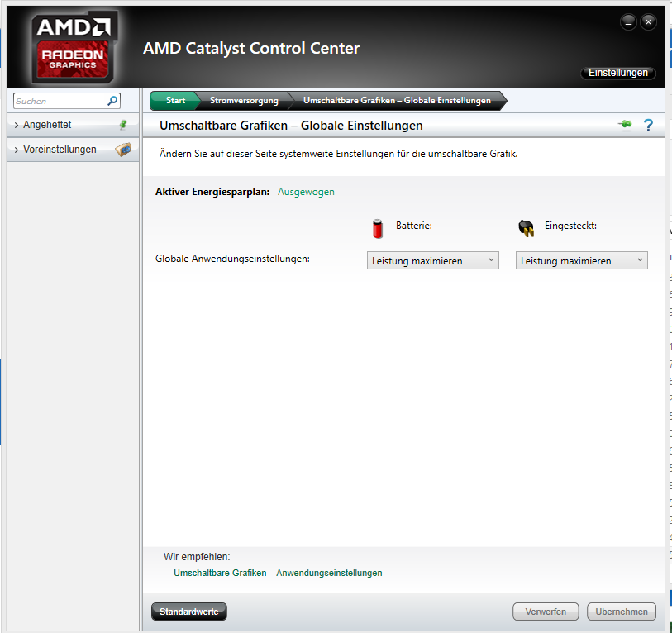Click the Verwerfen button

coord(546,612)
